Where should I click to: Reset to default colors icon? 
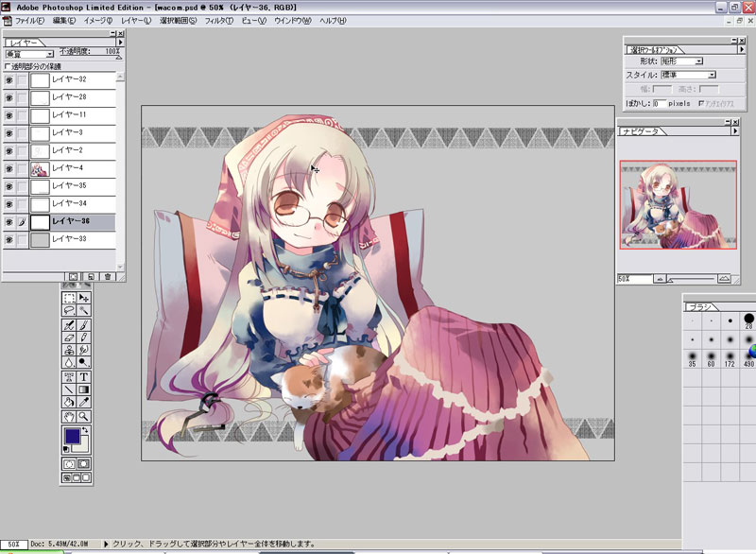(66, 449)
